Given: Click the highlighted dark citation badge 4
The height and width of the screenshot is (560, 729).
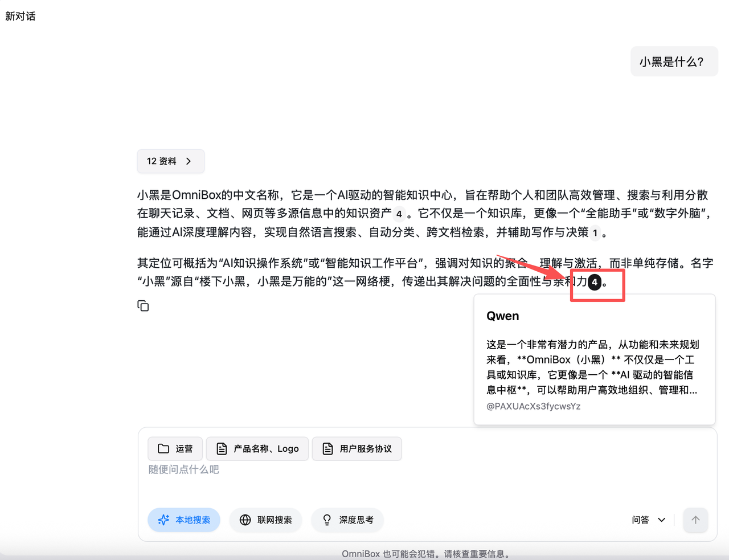Looking at the screenshot, I should pyautogui.click(x=595, y=282).
